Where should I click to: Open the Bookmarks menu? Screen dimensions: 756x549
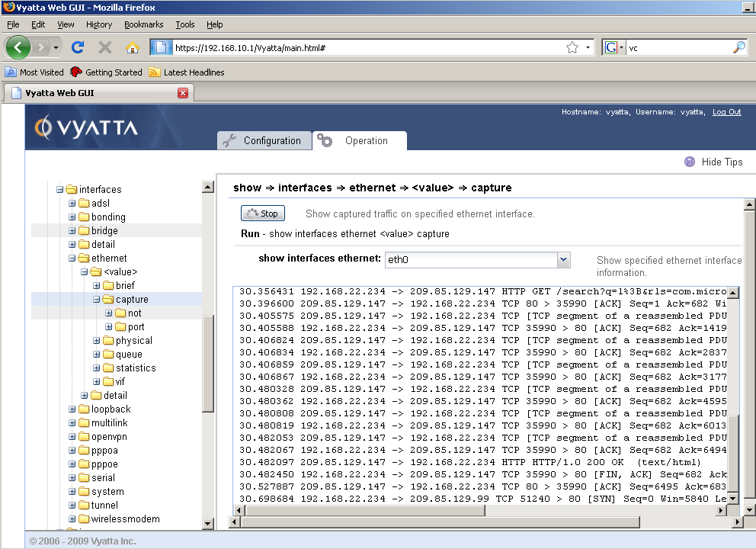[143, 24]
